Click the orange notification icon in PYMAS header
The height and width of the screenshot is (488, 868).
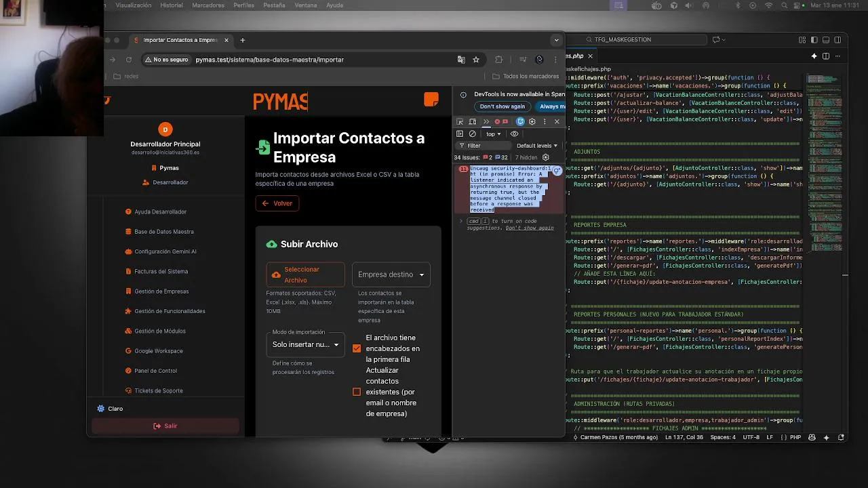coord(431,100)
